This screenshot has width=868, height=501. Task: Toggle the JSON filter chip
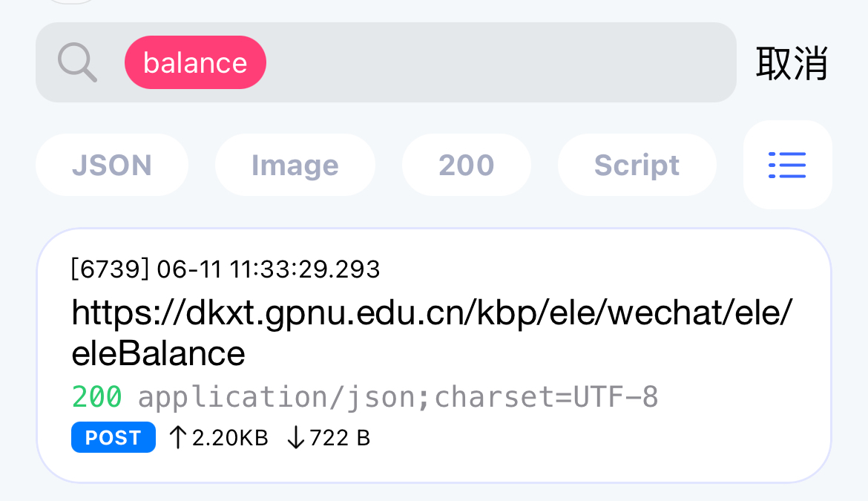112,165
